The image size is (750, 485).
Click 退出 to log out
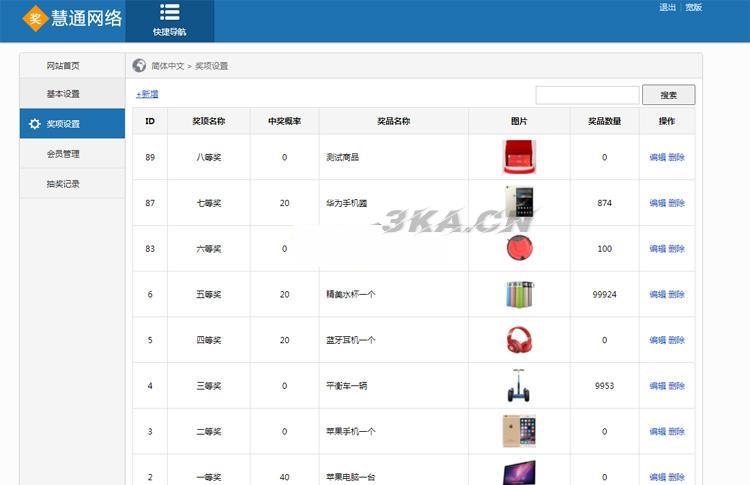[x=667, y=8]
